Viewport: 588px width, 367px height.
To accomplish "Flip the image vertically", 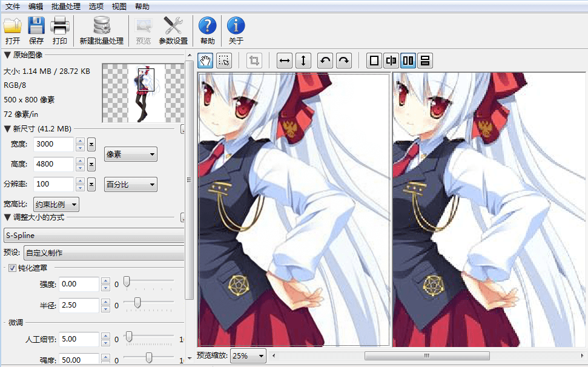I will pyautogui.click(x=303, y=61).
